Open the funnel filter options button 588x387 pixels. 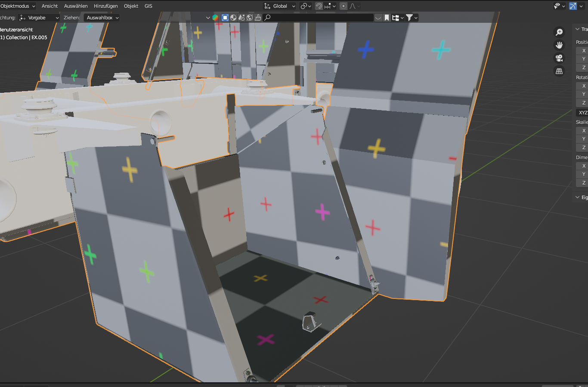(x=412, y=18)
